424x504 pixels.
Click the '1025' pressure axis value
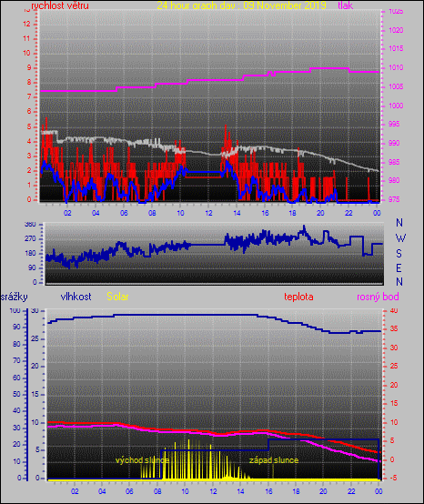pos(396,12)
